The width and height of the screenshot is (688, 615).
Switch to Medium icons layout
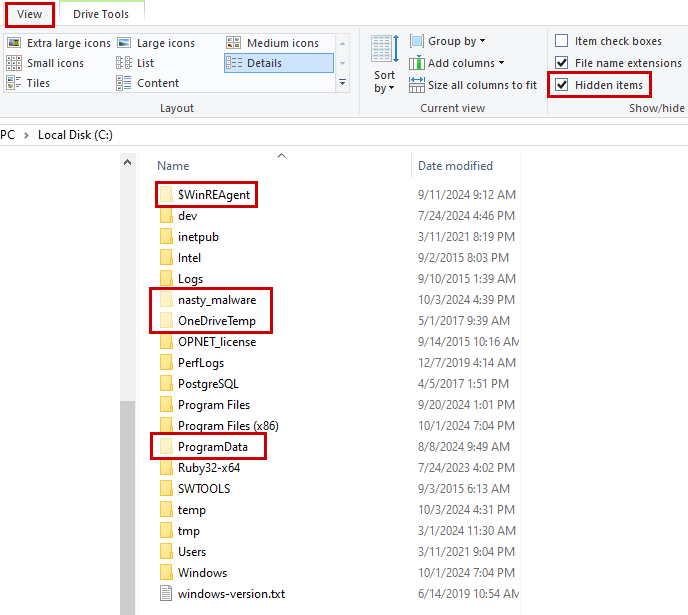tap(273, 43)
